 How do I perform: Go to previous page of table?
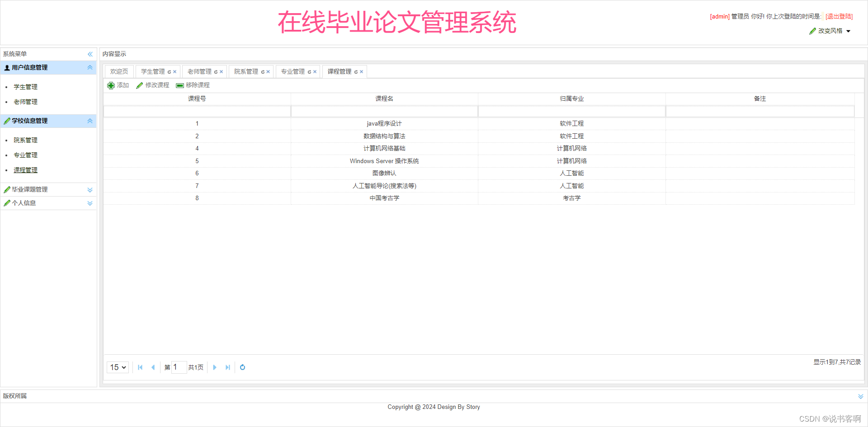pos(153,367)
